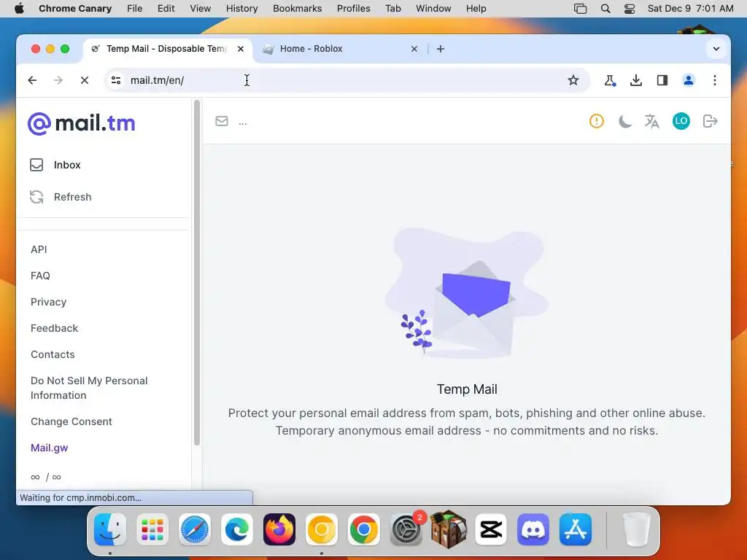Image resolution: width=747 pixels, height=560 pixels.
Task: Open Spotlight search in menu bar
Action: [605, 9]
